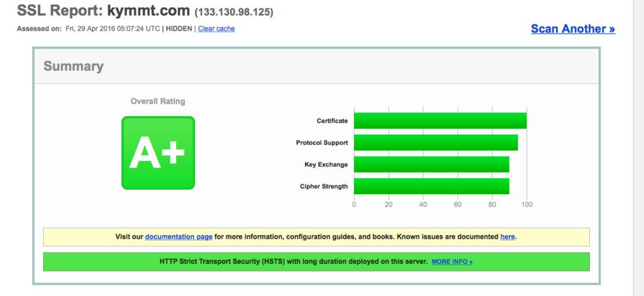Click the Clear cache link
644x296 pixels.
pyautogui.click(x=216, y=29)
